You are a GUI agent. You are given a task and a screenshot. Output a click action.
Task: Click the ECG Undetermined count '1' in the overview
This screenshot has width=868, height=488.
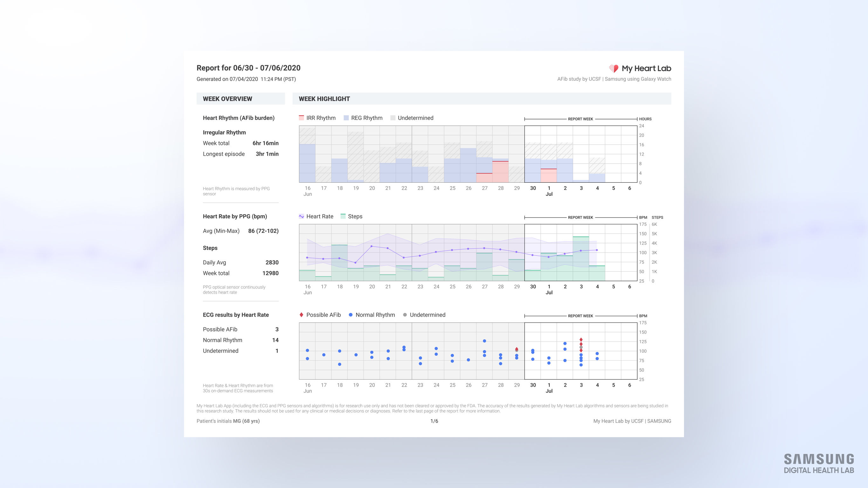(277, 351)
